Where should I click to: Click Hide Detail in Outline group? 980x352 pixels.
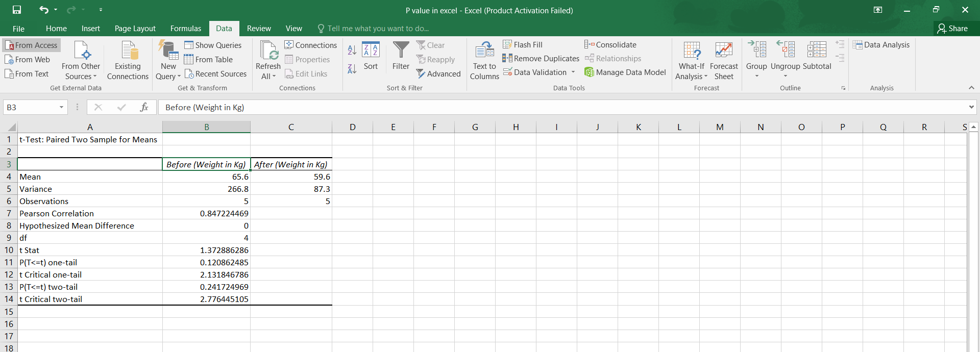click(840, 58)
